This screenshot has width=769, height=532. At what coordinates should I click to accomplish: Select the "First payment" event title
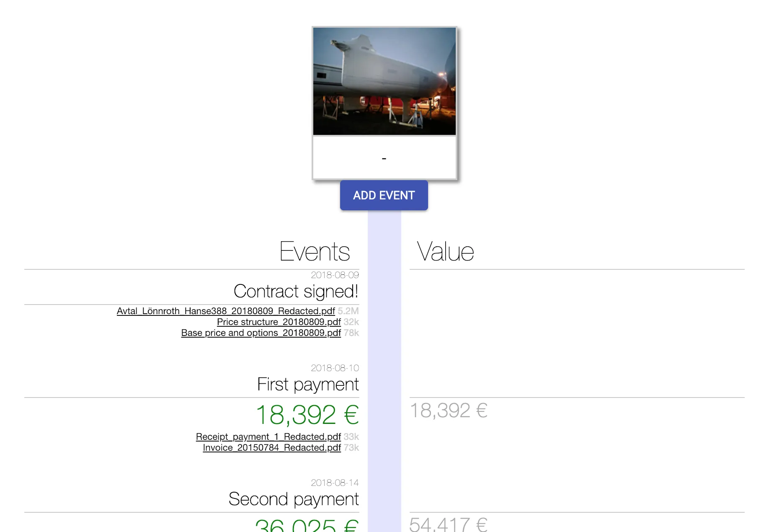tap(308, 385)
